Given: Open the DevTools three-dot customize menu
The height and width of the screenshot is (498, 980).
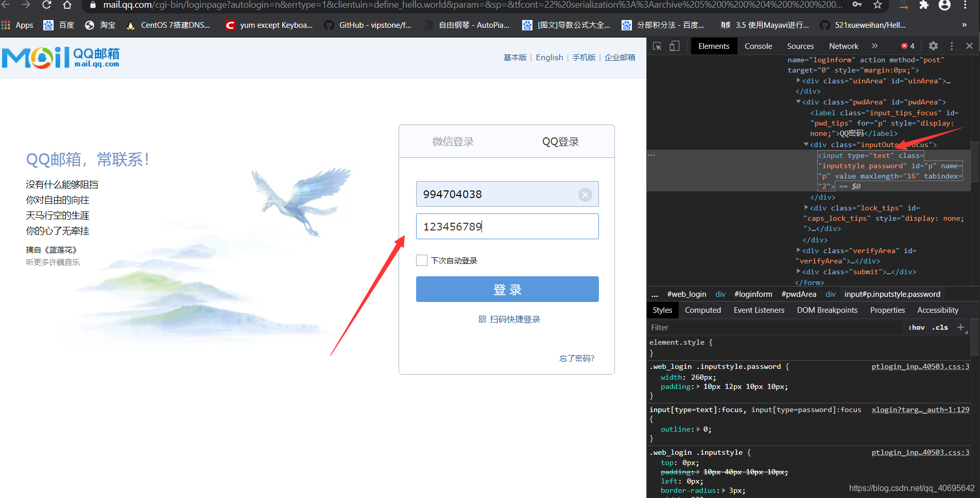Looking at the screenshot, I should [x=952, y=46].
